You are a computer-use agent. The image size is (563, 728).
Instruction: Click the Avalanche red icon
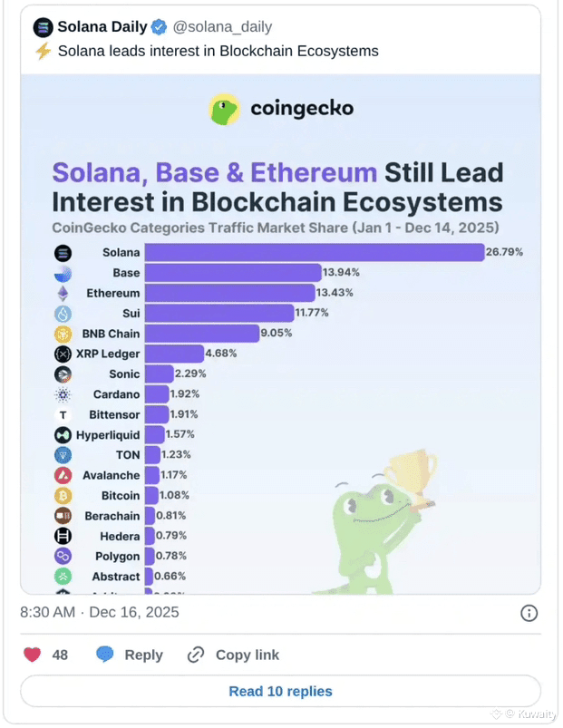63,475
